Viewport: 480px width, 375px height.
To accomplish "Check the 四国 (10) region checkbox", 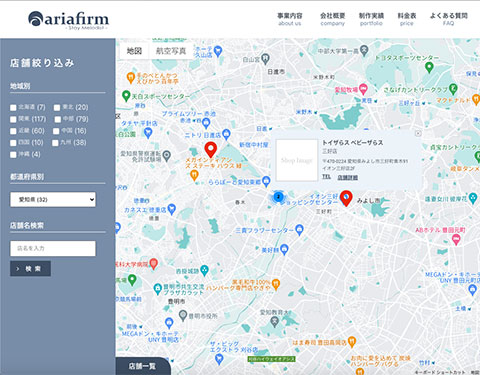I will pos(13,143).
